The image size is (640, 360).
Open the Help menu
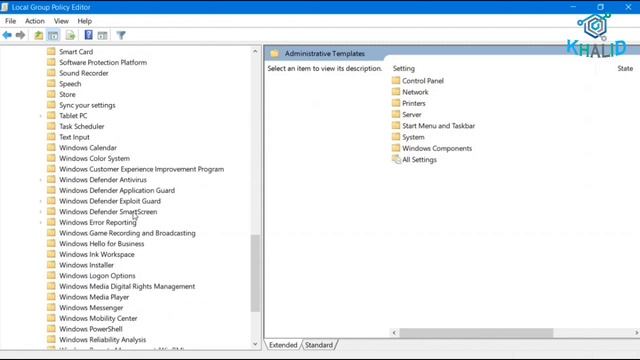(84, 21)
